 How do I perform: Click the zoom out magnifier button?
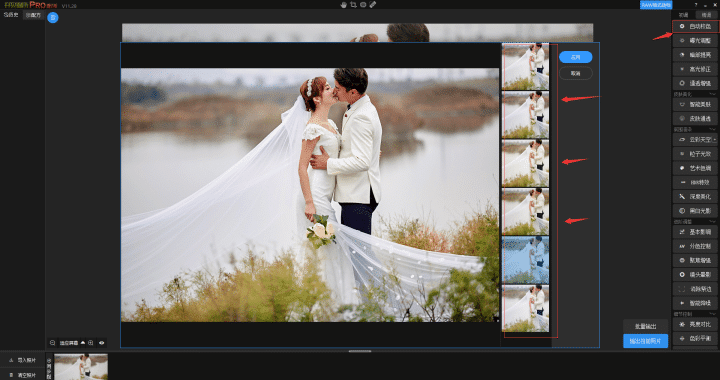click(53, 343)
